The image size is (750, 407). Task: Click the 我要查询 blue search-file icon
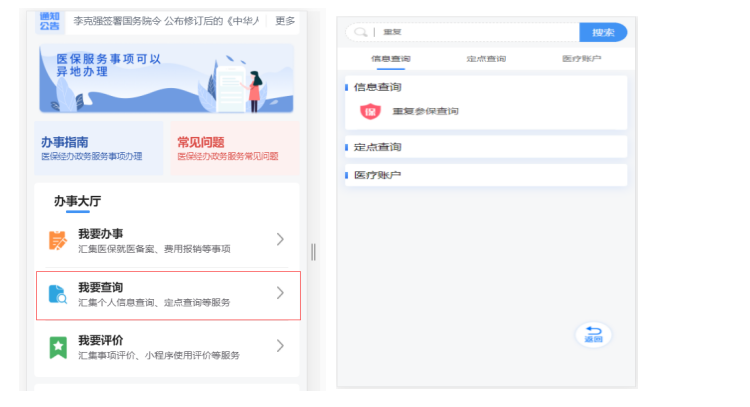click(x=58, y=294)
